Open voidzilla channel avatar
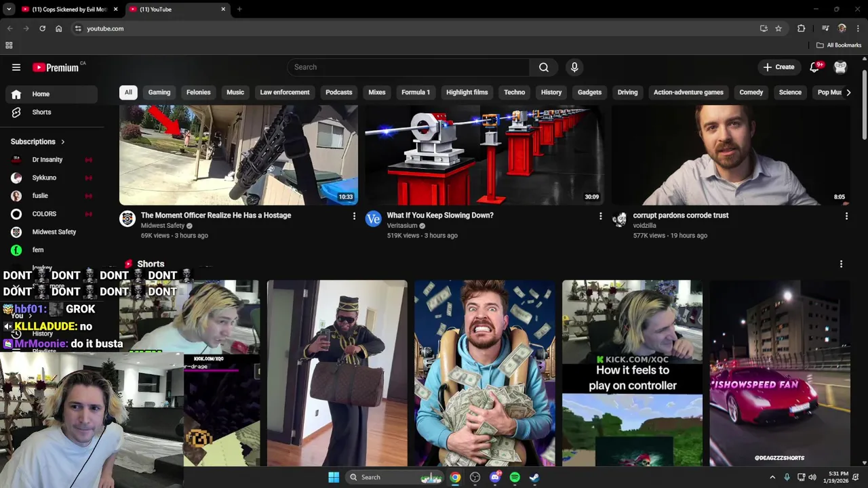 point(620,218)
